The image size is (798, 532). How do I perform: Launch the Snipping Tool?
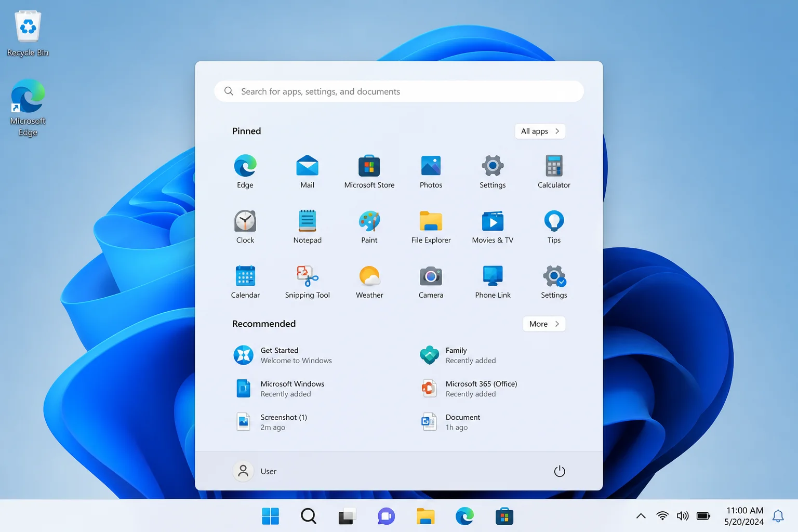click(x=307, y=282)
